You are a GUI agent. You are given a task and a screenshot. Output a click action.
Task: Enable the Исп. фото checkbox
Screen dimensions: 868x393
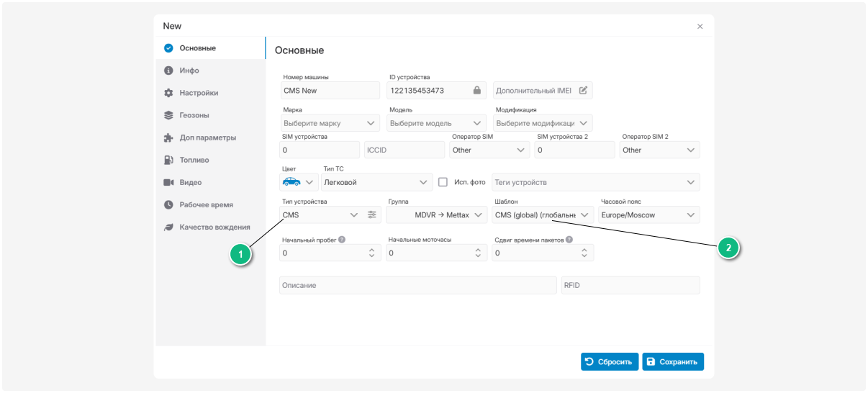click(x=443, y=182)
